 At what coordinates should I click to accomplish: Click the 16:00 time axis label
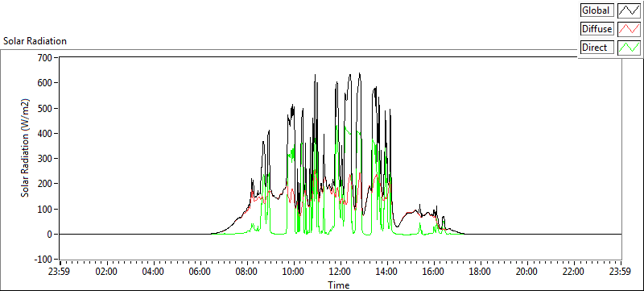[434, 272]
